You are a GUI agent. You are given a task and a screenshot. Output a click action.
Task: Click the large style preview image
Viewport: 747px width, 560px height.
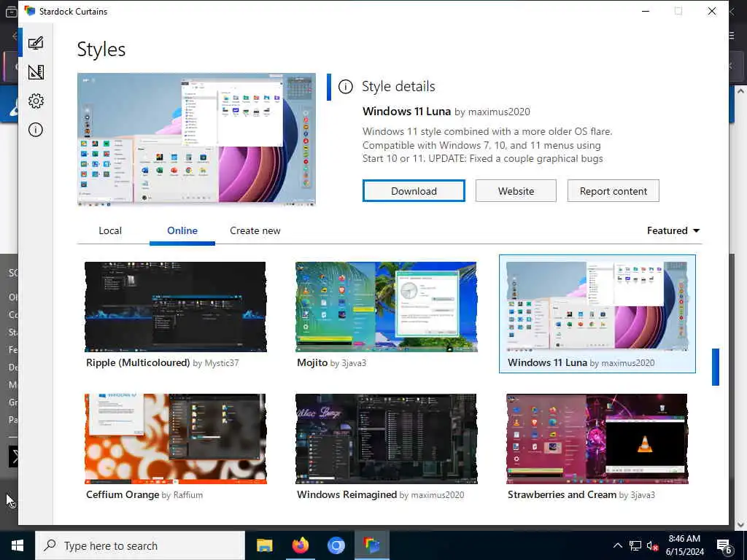(x=196, y=139)
